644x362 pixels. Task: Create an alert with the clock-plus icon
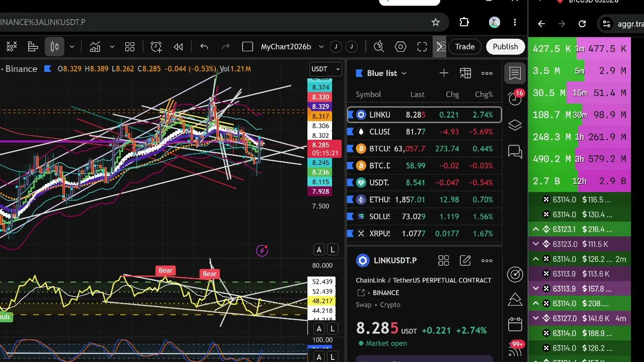click(x=156, y=47)
